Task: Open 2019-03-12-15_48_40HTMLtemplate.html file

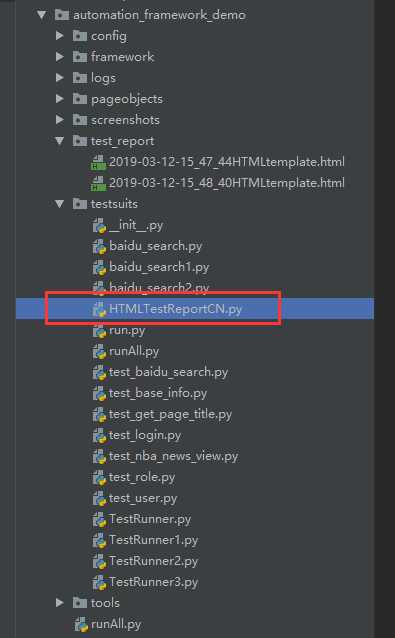Action: click(227, 183)
